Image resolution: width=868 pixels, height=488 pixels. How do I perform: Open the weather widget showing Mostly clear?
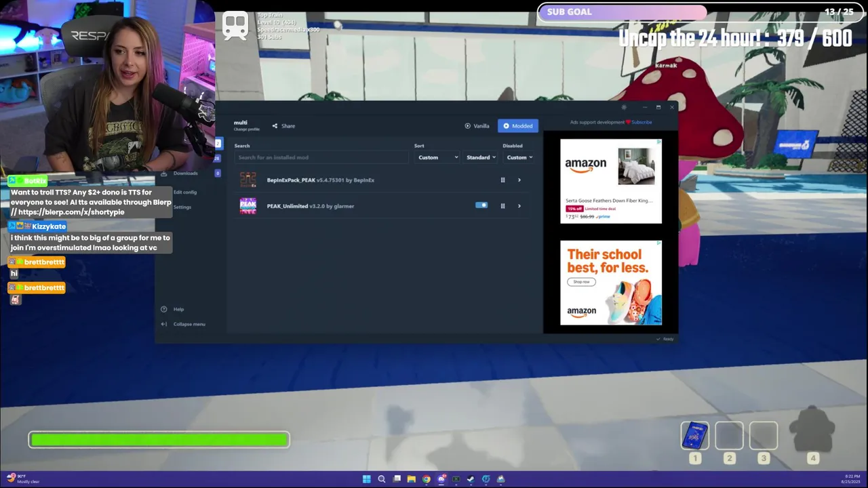click(23, 479)
